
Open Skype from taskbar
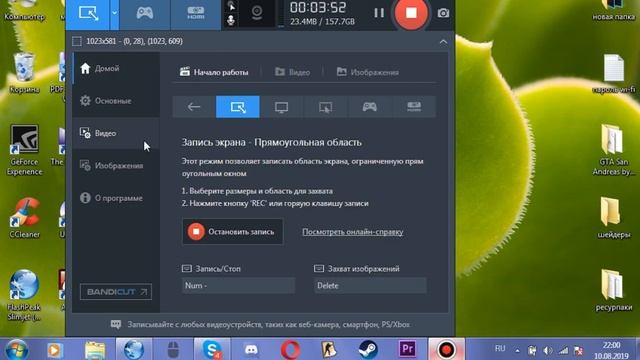212,349
